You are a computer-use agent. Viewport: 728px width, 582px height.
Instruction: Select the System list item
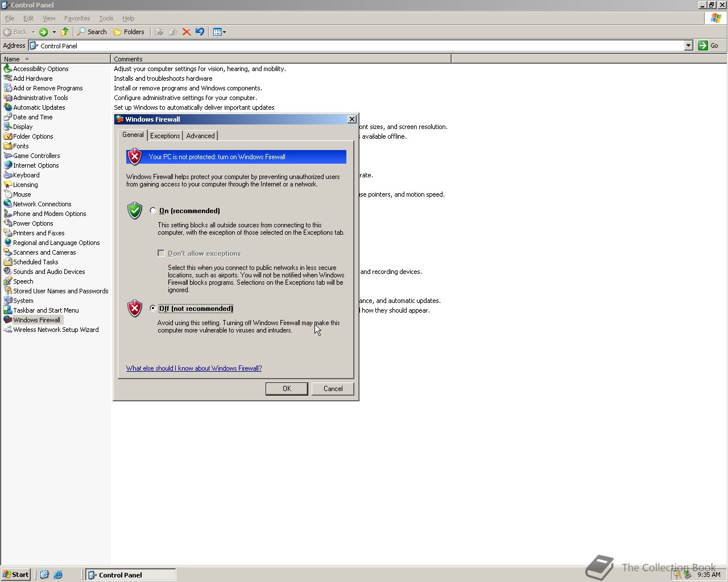tap(19, 301)
